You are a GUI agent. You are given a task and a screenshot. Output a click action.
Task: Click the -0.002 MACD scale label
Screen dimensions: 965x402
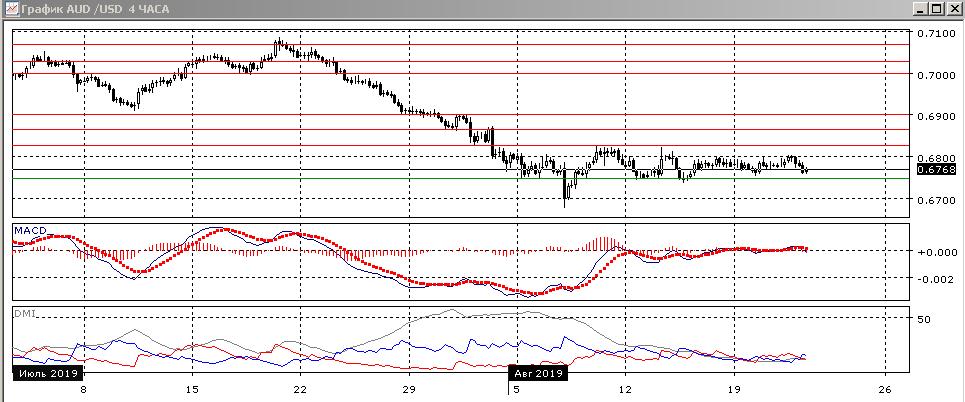coord(936,279)
